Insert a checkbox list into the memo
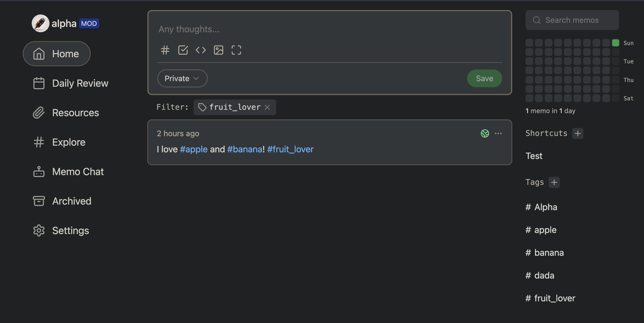This screenshot has width=644, height=323. pyautogui.click(x=183, y=50)
